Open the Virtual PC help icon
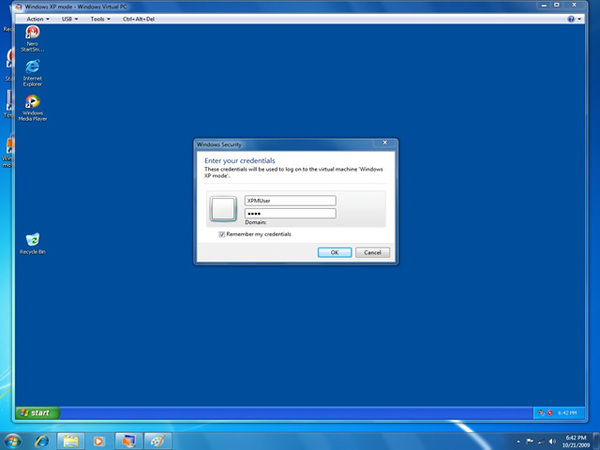 (x=571, y=19)
